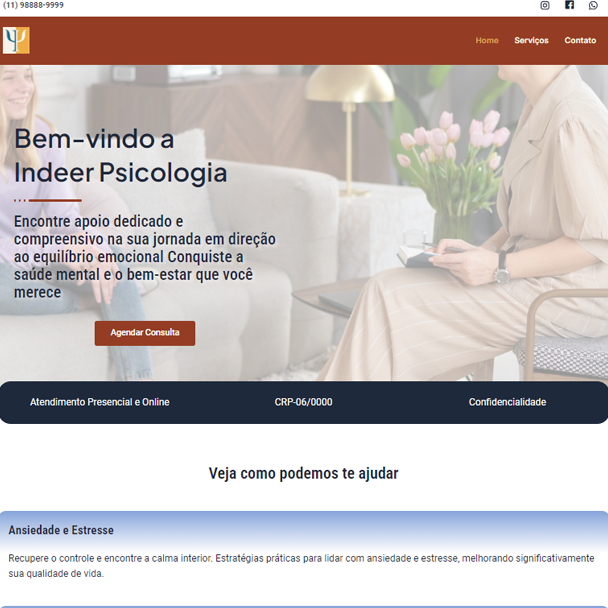This screenshot has width=608, height=608.
Task: Go to the Home menu item
Action: tap(487, 40)
